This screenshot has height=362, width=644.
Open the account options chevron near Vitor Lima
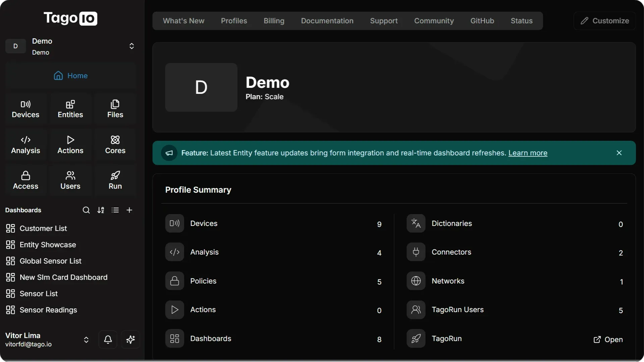(x=86, y=340)
